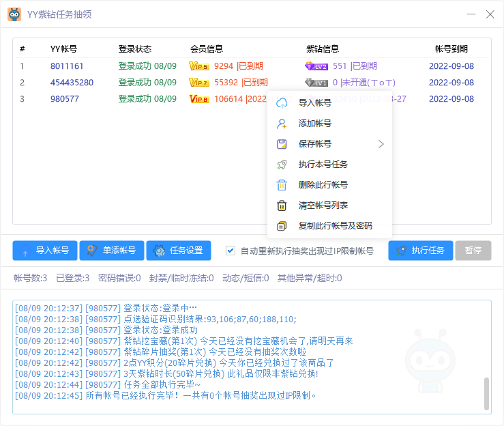
Task: Click the 封禁/临时冻结:0 status text
Action: coord(181,278)
